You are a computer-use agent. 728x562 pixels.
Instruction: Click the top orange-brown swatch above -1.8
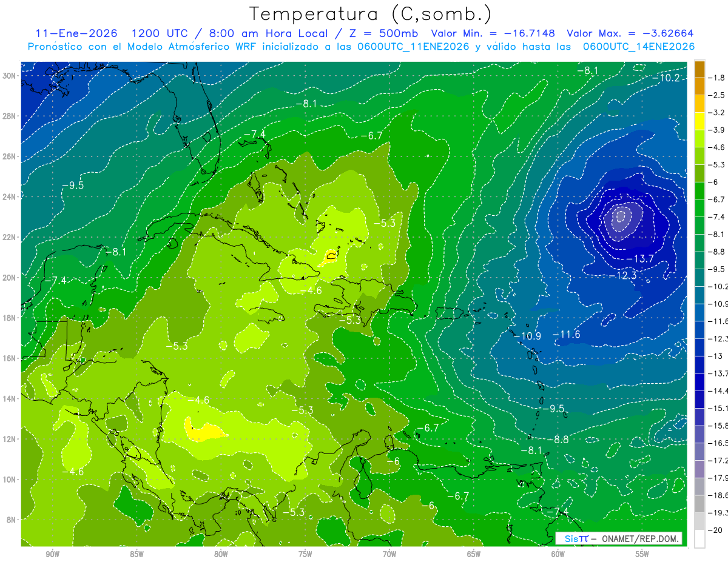[699, 69]
